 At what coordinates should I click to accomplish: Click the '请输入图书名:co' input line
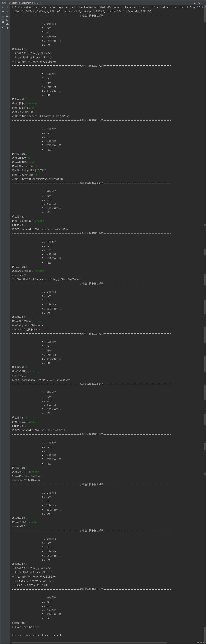(x=21, y=158)
